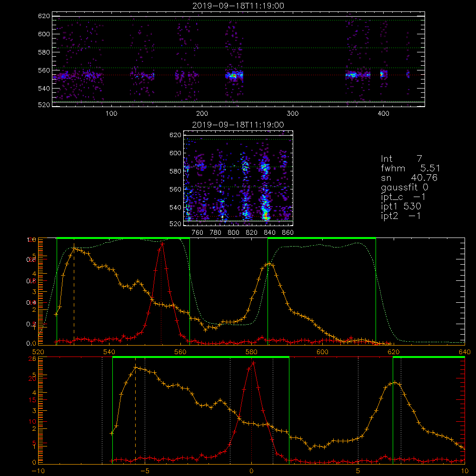Viewport: 476px width, 476px height.
Task: Click x-axis label 860 on small spectrogram
Action: pyautogui.click(x=288, y=233)
